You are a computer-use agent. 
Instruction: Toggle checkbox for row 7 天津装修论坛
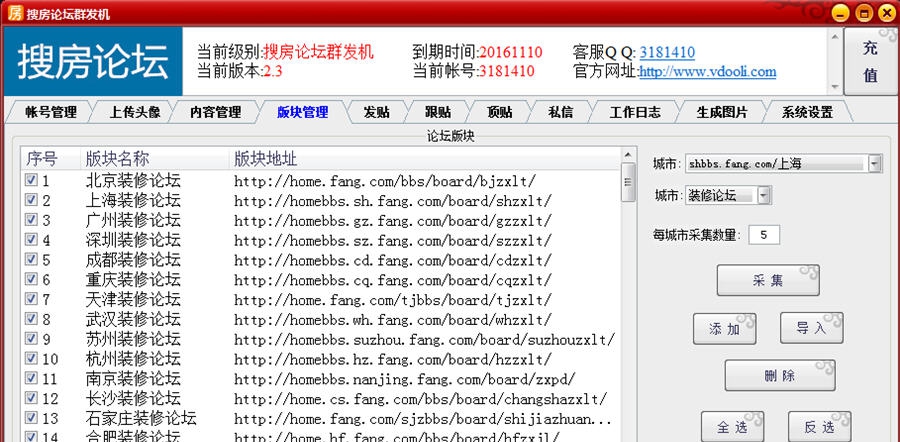coord(31,298)
